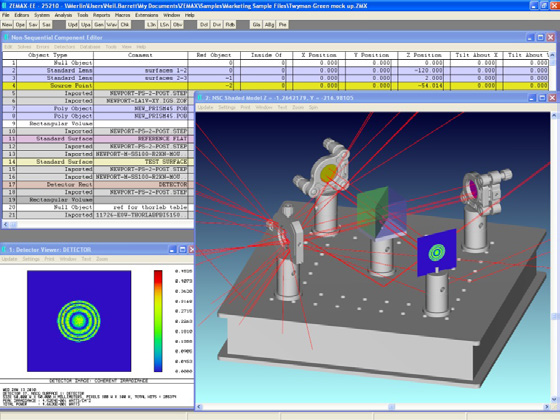Image resolution: width=560 pixels, height=420 pixels.
Task: Click the Gla (Glass catalog) toolbar button
Action: click(256, 25)
